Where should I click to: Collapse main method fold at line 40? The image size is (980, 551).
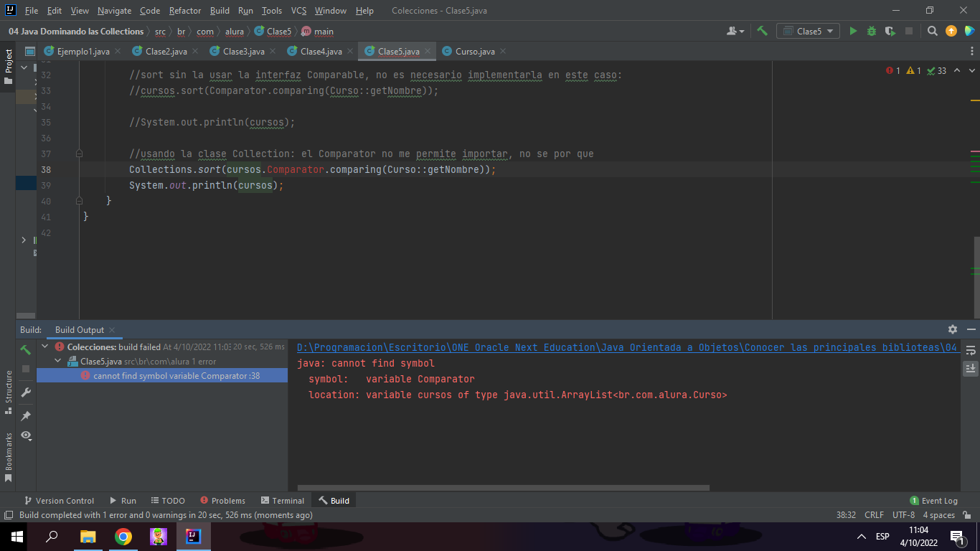[79, 201]
